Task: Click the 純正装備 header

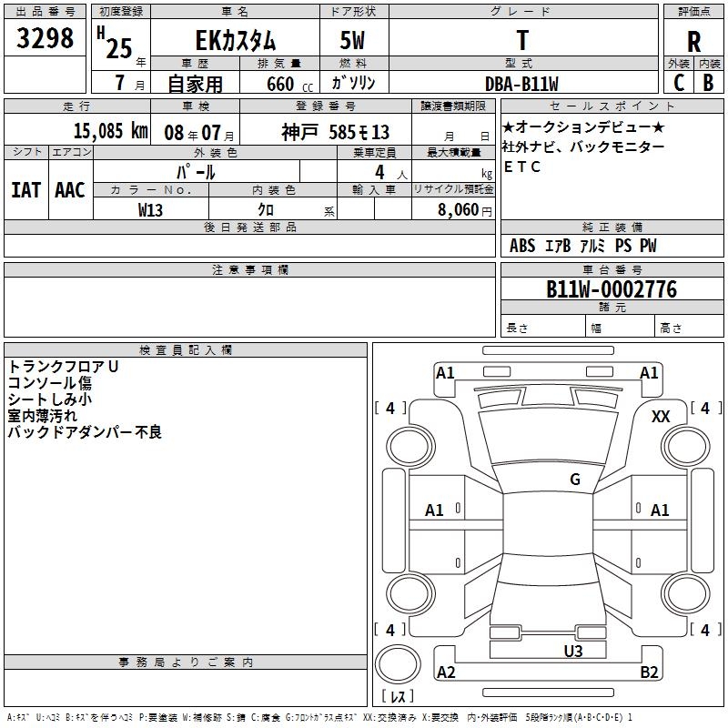Action: (x=612, y=227)
